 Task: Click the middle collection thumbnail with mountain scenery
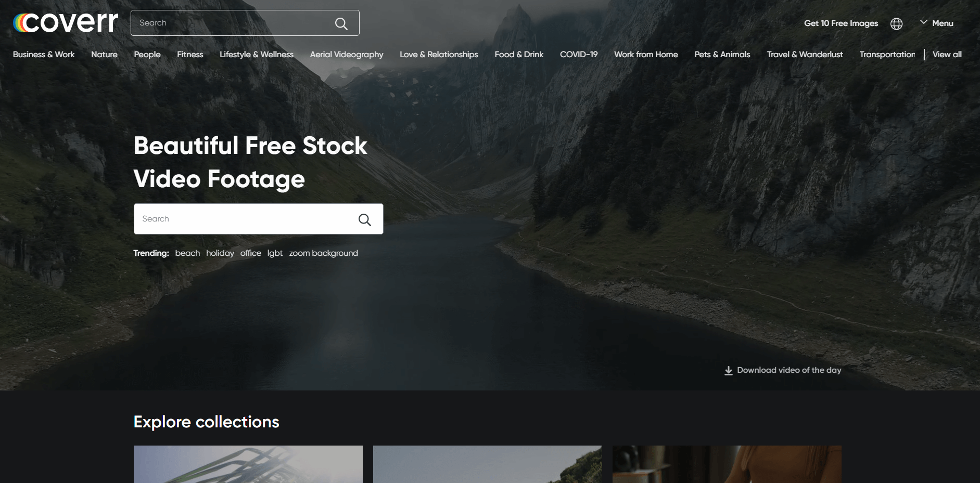[x=487, y=464]
